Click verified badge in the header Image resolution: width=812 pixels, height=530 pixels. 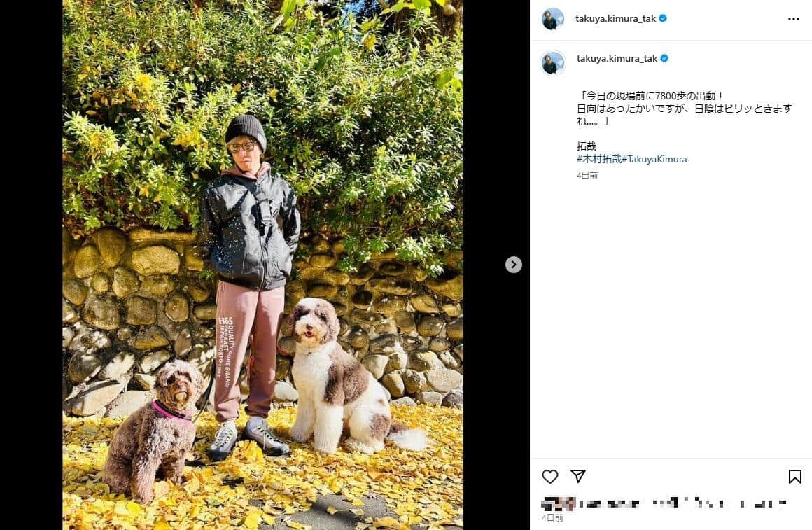pos(663,18)
